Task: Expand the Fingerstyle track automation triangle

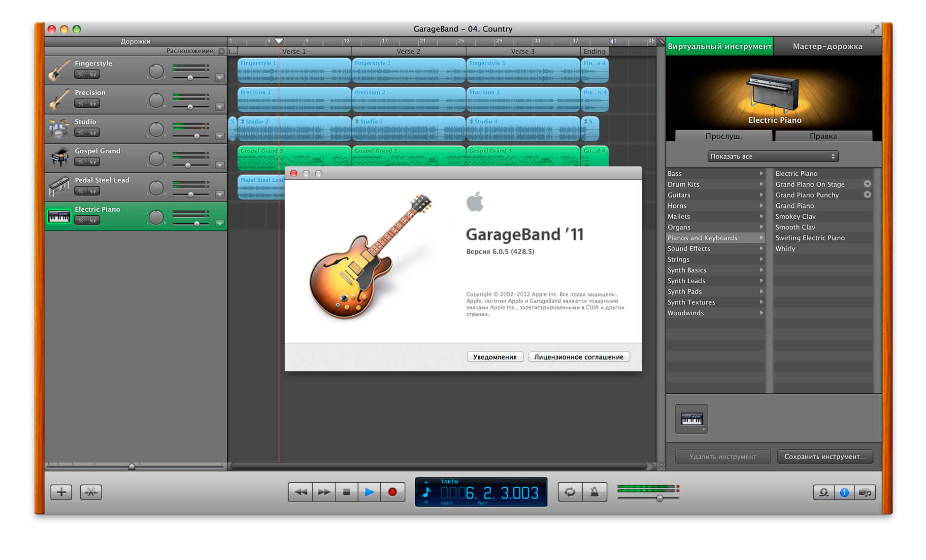Action: pos(220,77)
